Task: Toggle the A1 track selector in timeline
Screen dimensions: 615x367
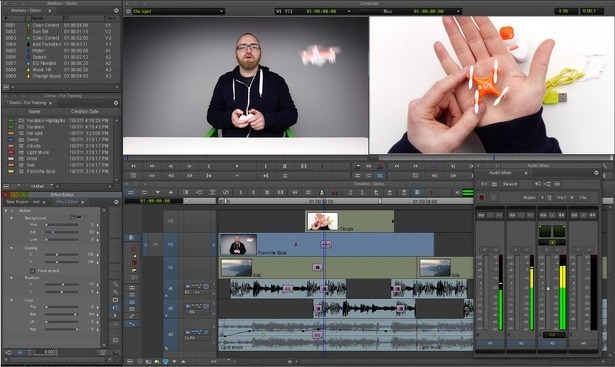Action: point(170,289)
